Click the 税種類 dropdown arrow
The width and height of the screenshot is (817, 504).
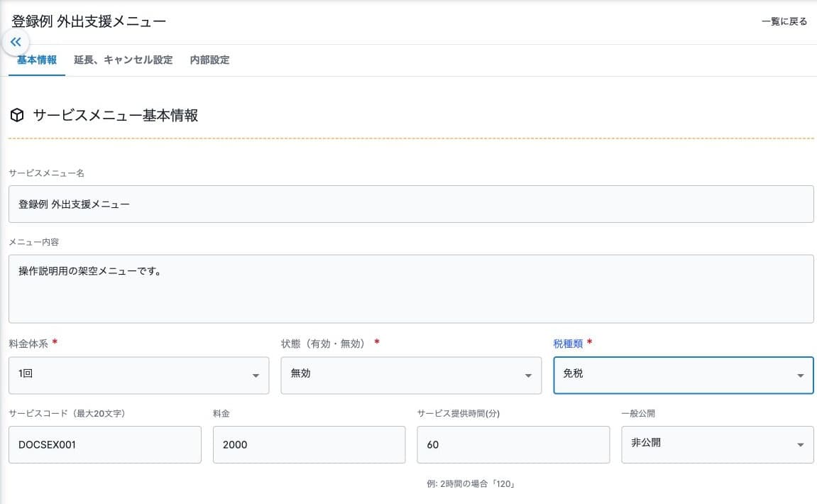pos(801,376)
